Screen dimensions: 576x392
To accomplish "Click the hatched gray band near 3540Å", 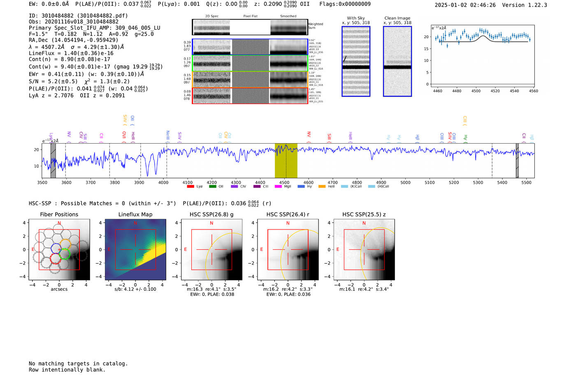I will point(53,161).
